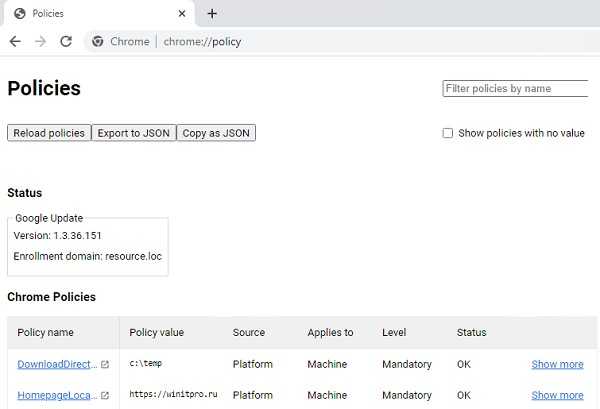Click OK status in the HomepageLoca row

tap(464, 395)
